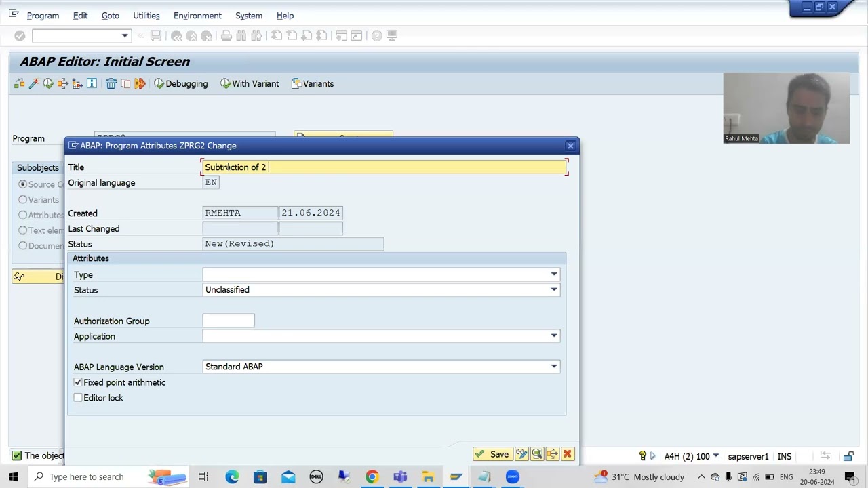Click the Print icon in standard toolbar
The width and height of the screenshot is (868, 488).
coord(226,35)
